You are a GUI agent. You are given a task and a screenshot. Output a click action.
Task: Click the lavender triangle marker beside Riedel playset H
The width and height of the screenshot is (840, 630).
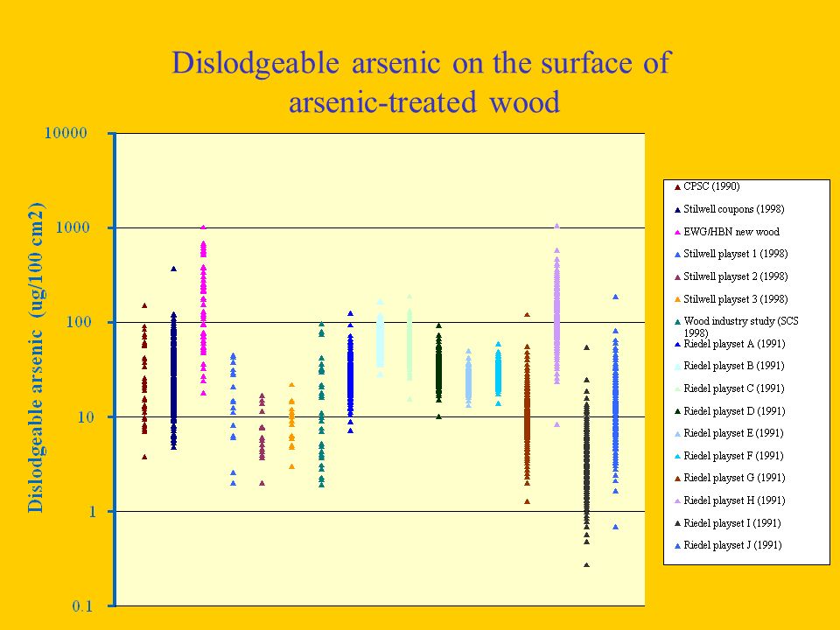[x=677, y=500]
